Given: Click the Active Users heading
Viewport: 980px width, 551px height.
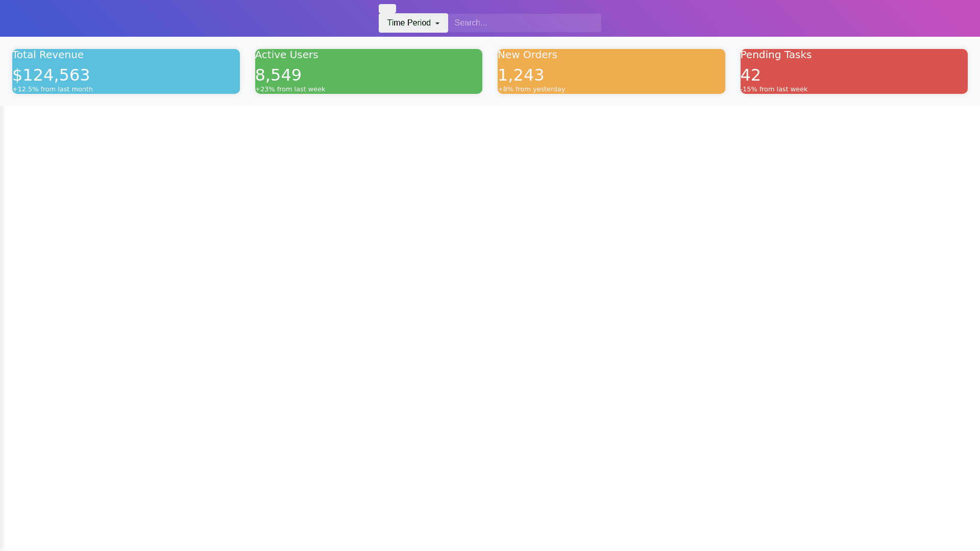Looking at the screenshot, I should coord(286,55).
